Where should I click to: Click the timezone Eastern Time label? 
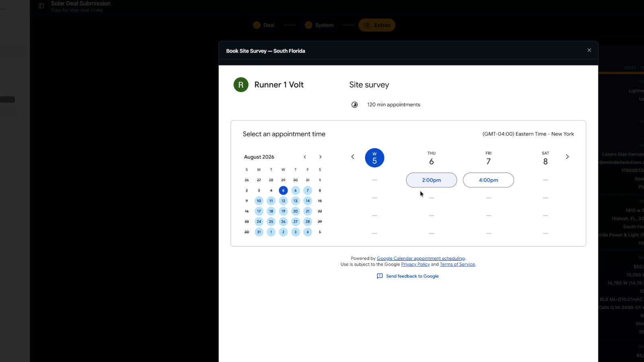click(528, 134)
